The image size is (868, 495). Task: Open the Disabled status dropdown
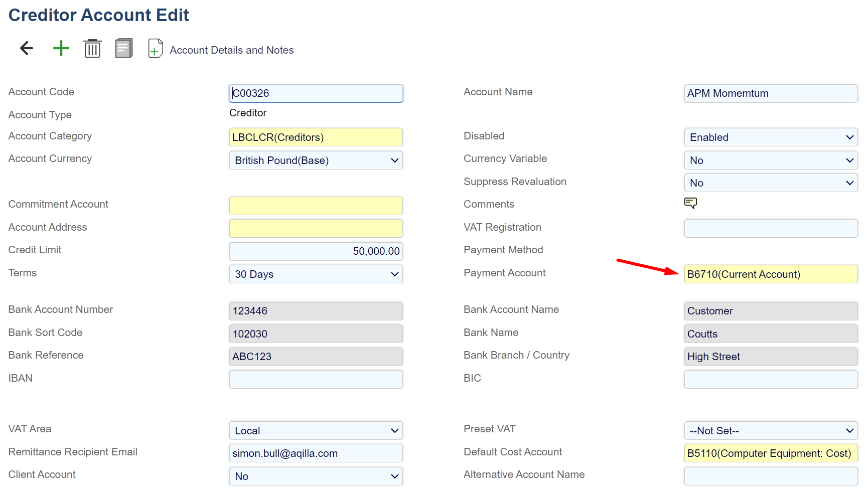click(770, 137)
